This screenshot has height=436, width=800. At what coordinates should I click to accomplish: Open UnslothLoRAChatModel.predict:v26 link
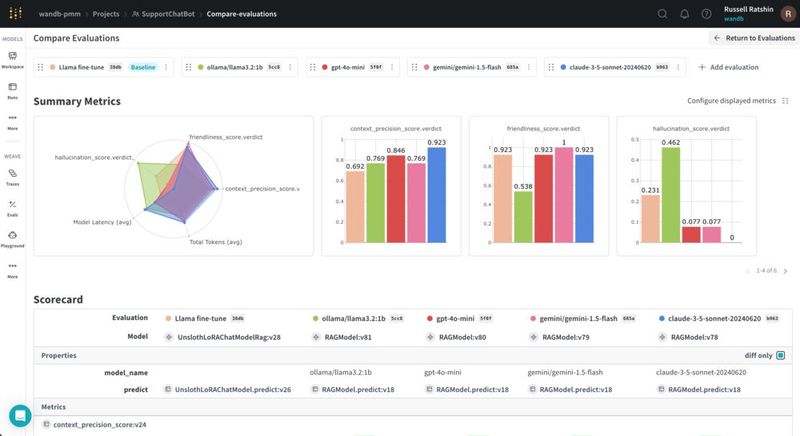coord(233,390)
